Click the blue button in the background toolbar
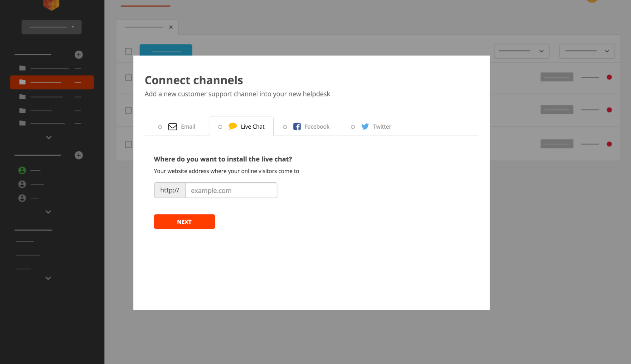The height and width of the screenshot is (364, 631). point(166,50)
